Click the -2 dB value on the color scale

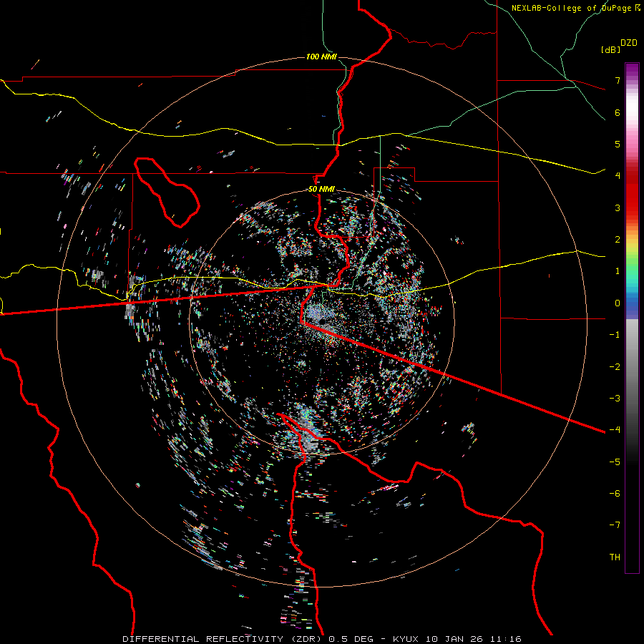615,367
